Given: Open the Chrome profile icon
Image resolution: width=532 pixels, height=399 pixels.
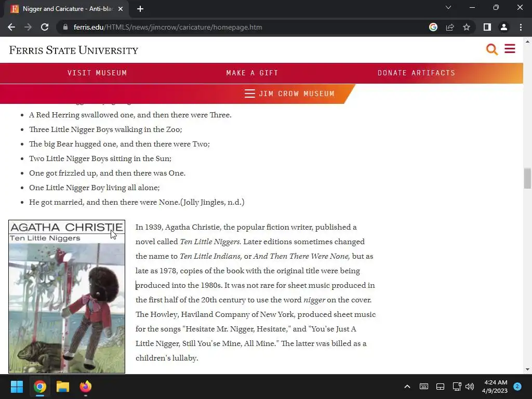Looking at the screenshot, I should point(504,27).
